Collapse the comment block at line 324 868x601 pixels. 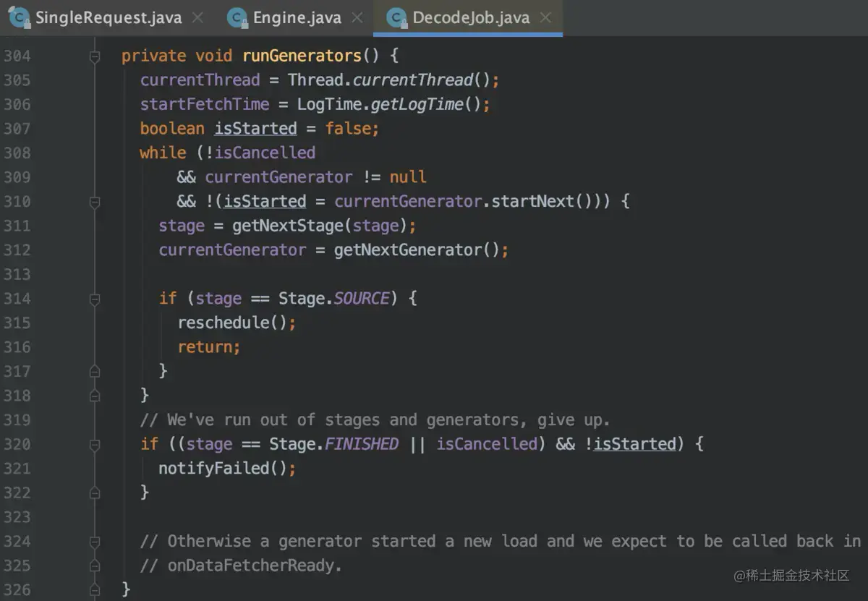tap(95, 541)
